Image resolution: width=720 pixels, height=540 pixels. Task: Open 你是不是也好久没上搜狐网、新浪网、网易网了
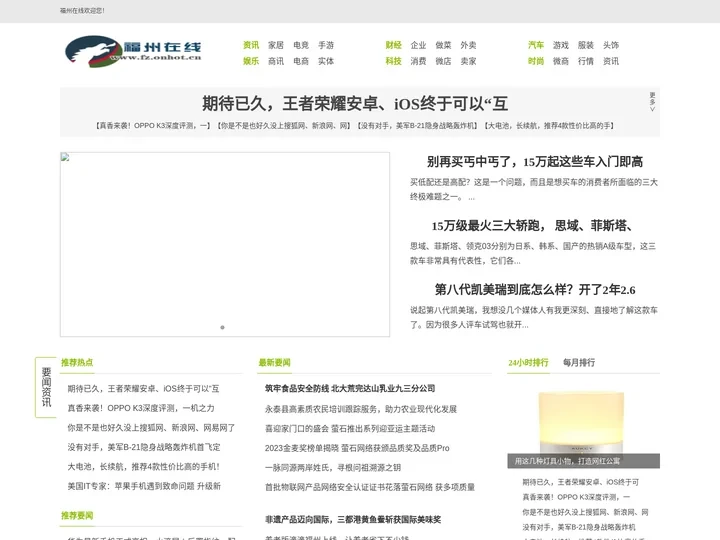point(151,428)
